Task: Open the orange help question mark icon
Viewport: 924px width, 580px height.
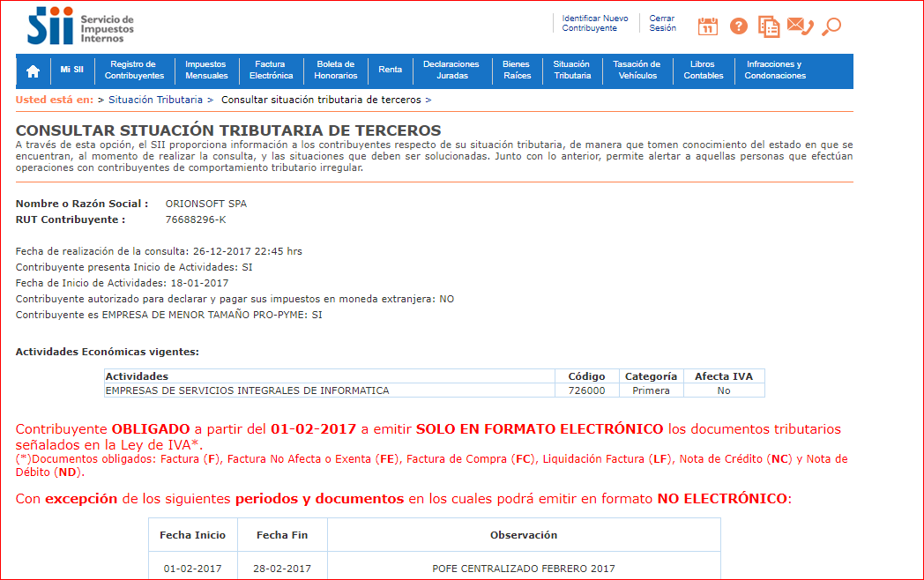Action: 738,26
